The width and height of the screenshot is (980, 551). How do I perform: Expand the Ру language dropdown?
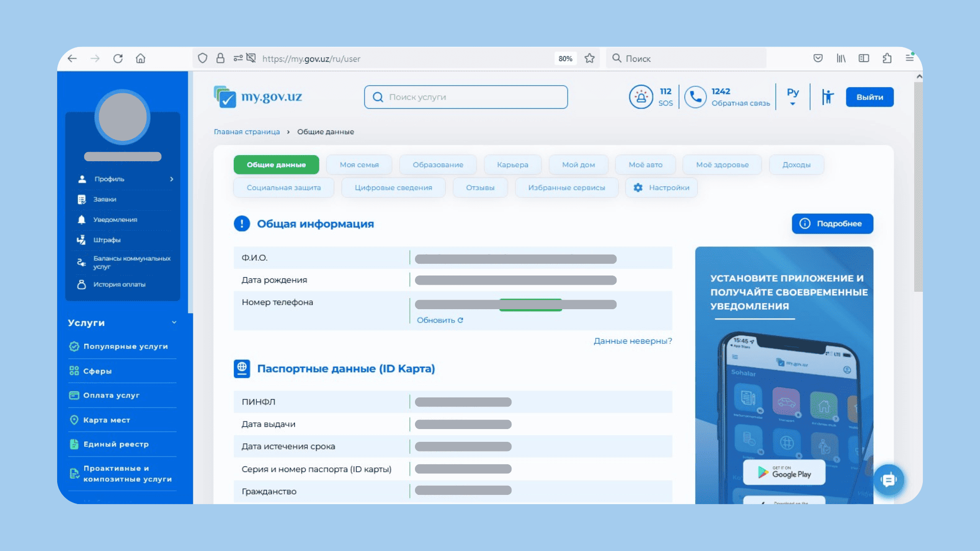793,97
